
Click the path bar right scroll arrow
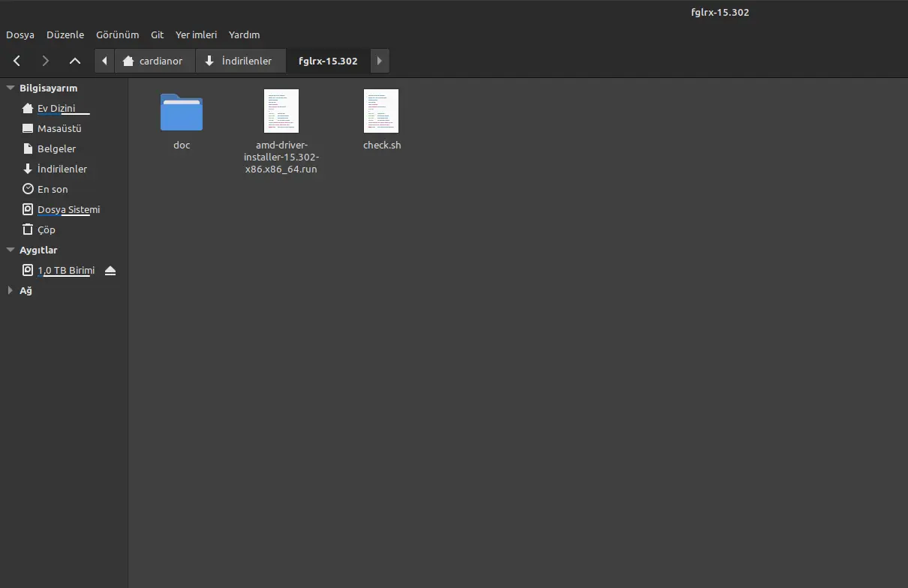tap(380, 61)
